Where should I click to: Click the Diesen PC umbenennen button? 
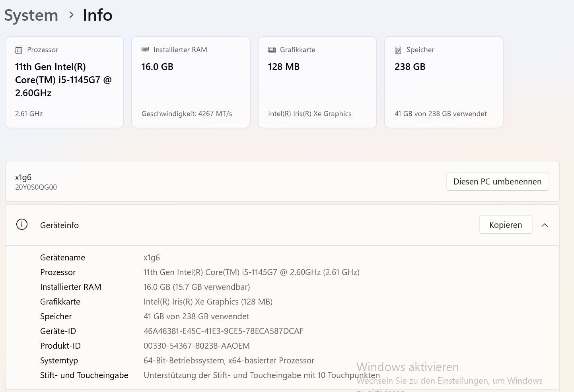[x=498, y=181]
